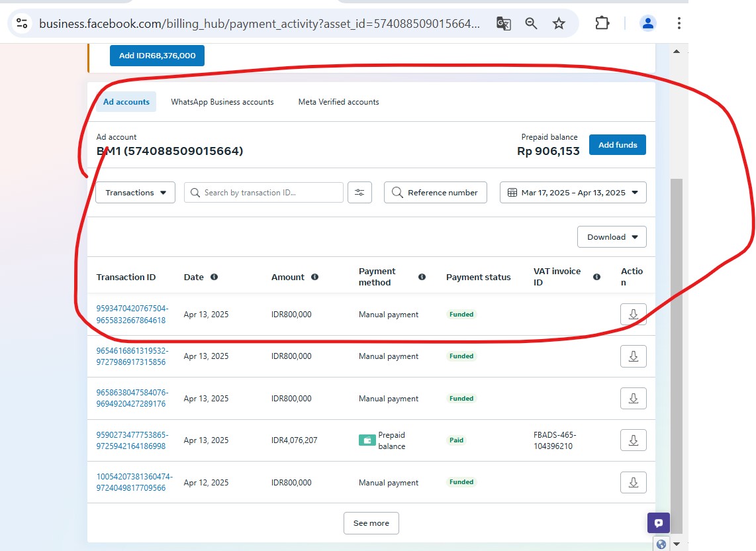Viewport: 756px width, 551px height.
Task: Open the browser zoom magnifier icon
Action: tap(531, 23)
